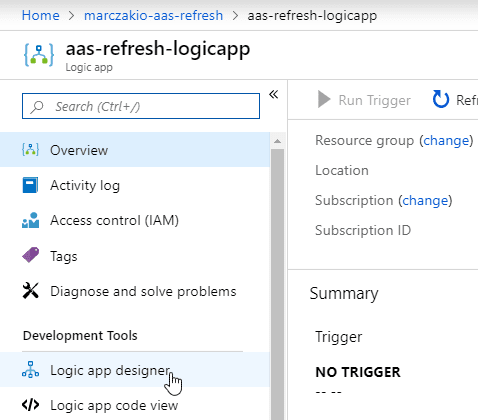This screenshot has height=420, width=478.
Task: Click the sidebar scroll up arrow
Action: coord(277,141)
